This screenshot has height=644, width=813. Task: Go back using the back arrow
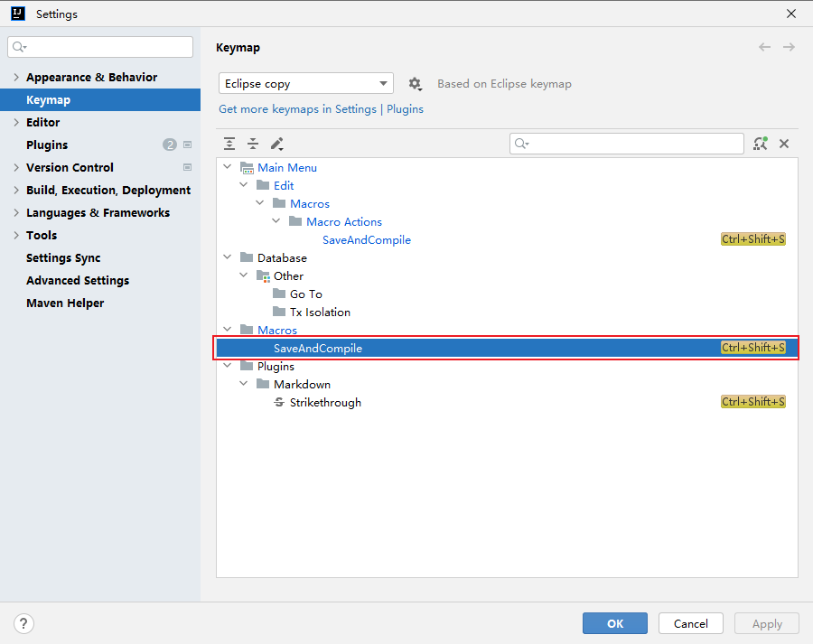point(765,47)
